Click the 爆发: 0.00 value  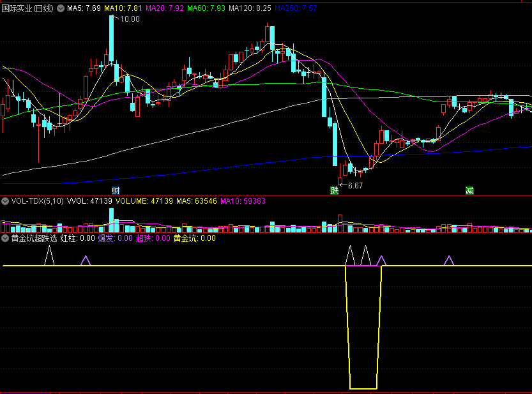pyautogui.click(x=116, y=238)
